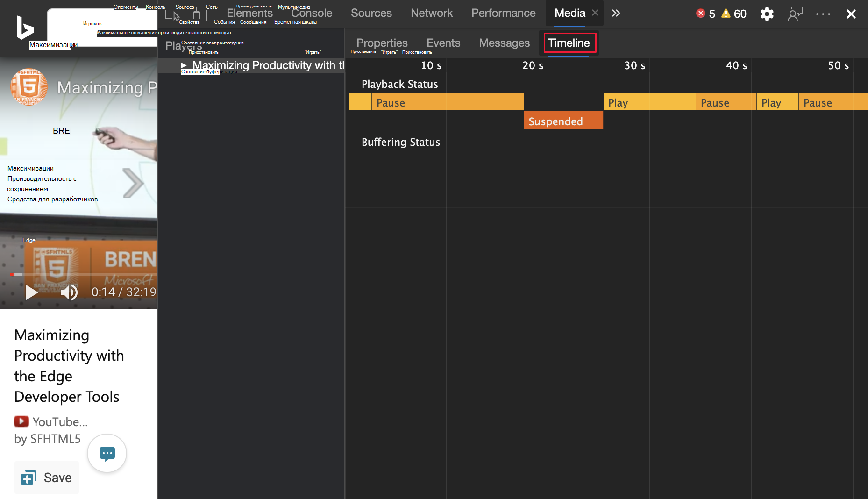Click the yellow warnings count icon
This screenshot has width=868, height=499.
726,14
